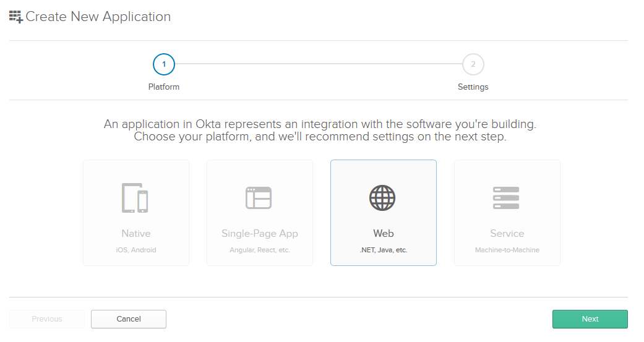Go to the Settings step label

473,87
